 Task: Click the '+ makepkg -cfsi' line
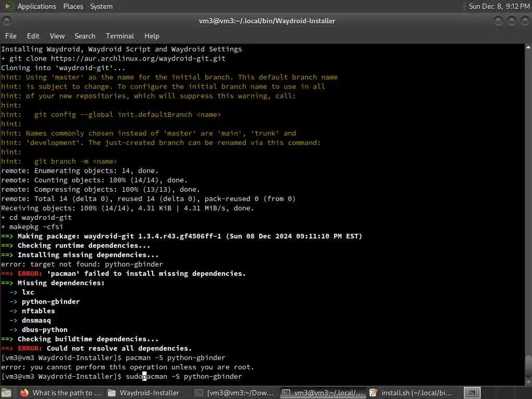(x=32, y=227)
